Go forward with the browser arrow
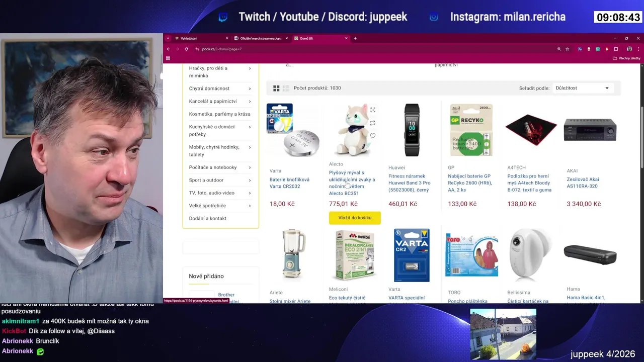The height and width of the screenshot is (362, 644). pos(177,49)
